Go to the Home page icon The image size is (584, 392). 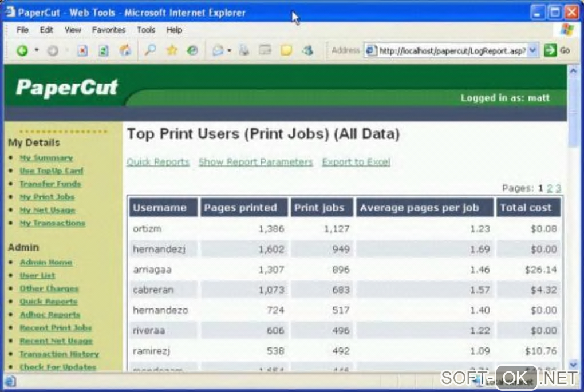point(125,50)
